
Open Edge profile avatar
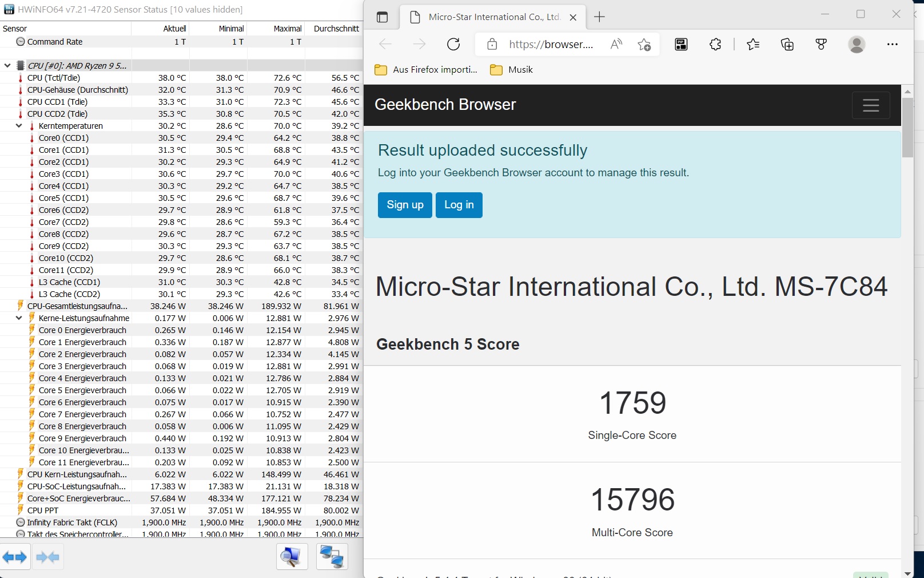(x=857, y=44)
